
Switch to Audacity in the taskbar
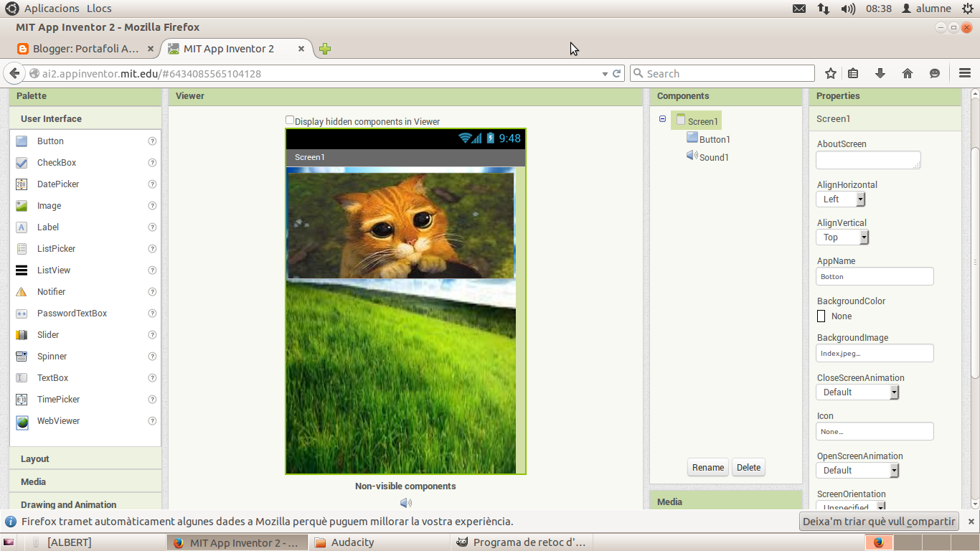click(x=379, y=542)
